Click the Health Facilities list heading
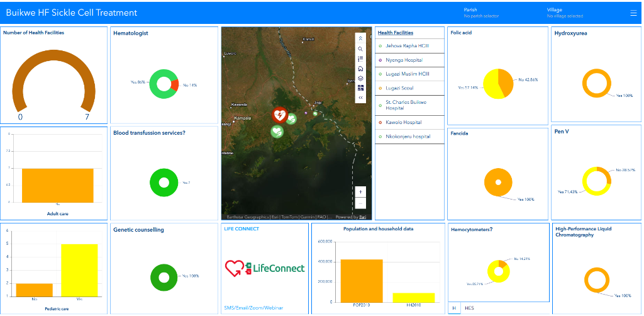644x316 pixels. [x=396, y=33]
